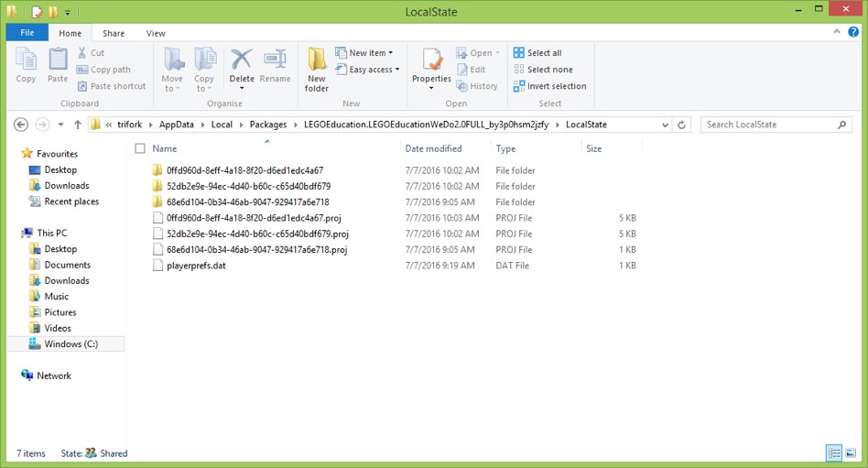
Task: Click the Refresh icon in address bar
Action: (x=682, y=125)
